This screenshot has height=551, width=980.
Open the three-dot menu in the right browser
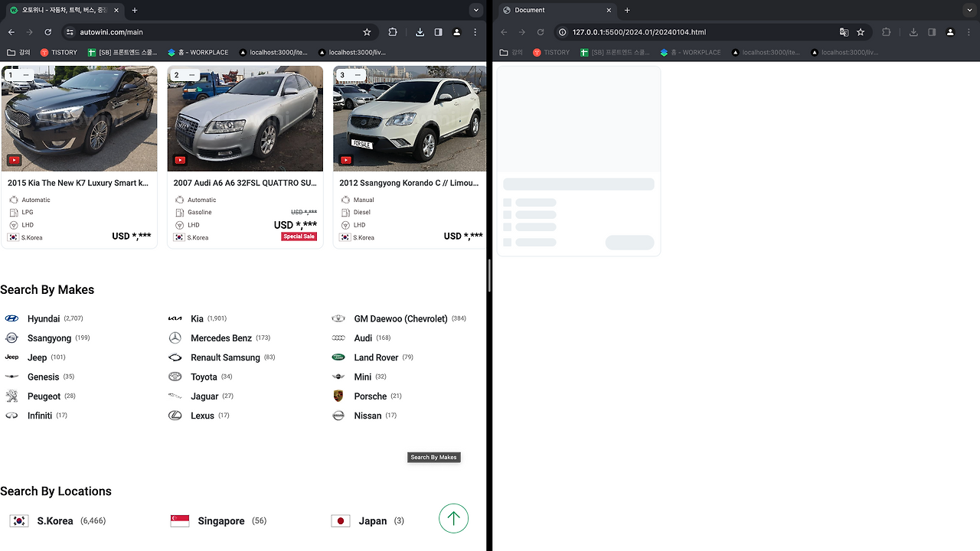pos(968,32)
